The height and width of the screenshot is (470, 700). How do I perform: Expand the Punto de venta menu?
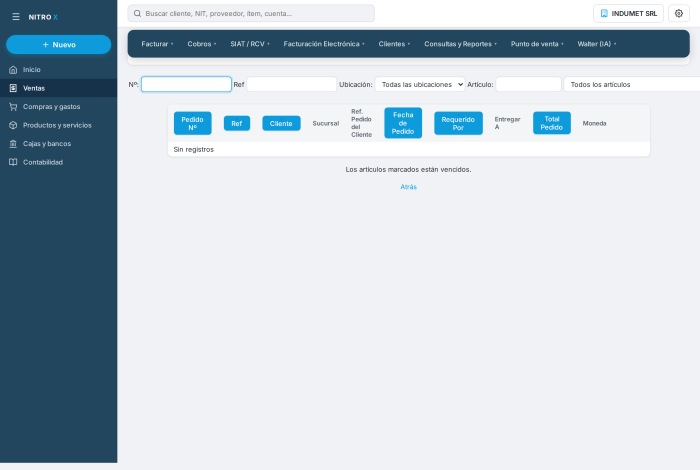pyautogui.click(x=537, y=44)
